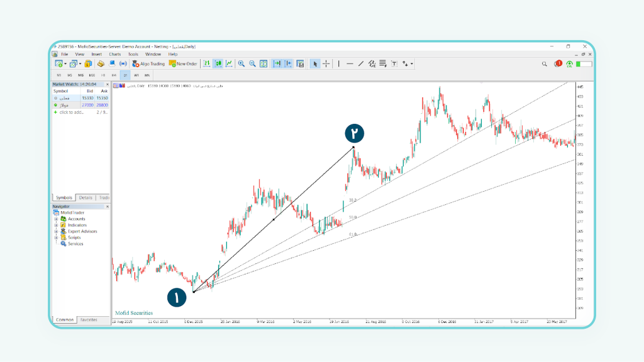Pick the horizontal line drawing tool
644x362 pixels.
tap(350, 63)
